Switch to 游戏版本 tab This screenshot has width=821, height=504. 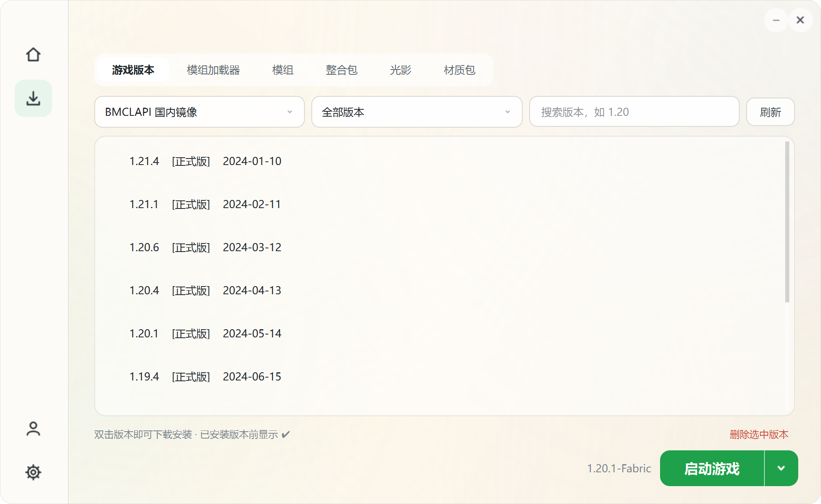133,70
